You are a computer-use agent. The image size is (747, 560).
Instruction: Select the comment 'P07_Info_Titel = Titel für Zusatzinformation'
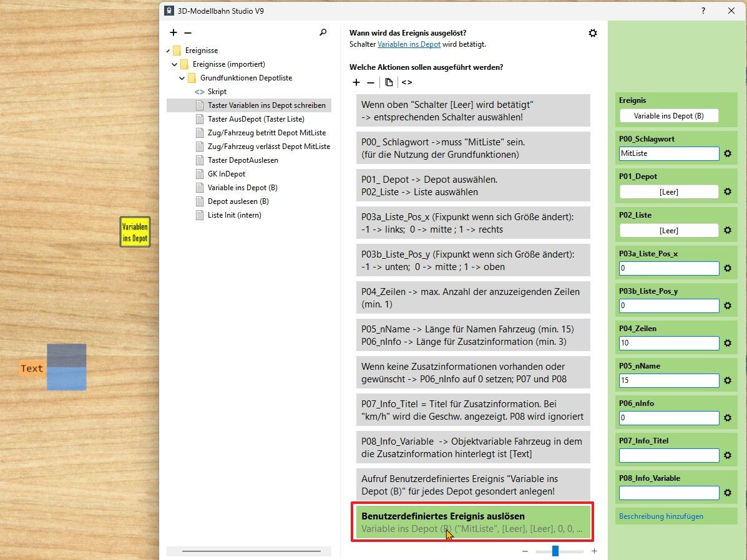pyautogui.click(x=472, y=410)
